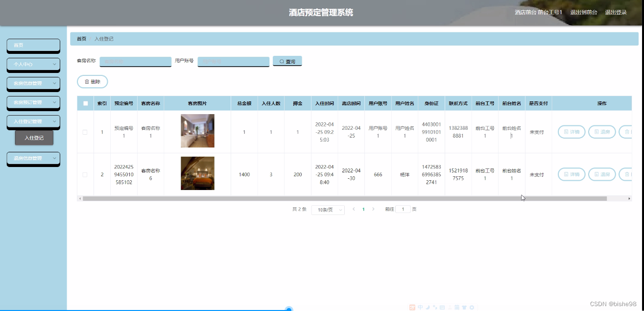Expand the 个人中心 sidebar menu

(33, 65)
